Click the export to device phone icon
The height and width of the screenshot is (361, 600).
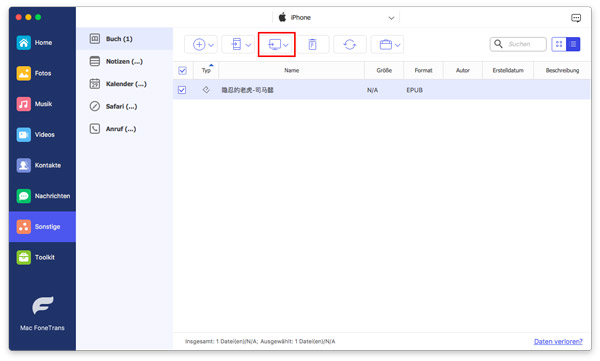click(x=236, y=44)
